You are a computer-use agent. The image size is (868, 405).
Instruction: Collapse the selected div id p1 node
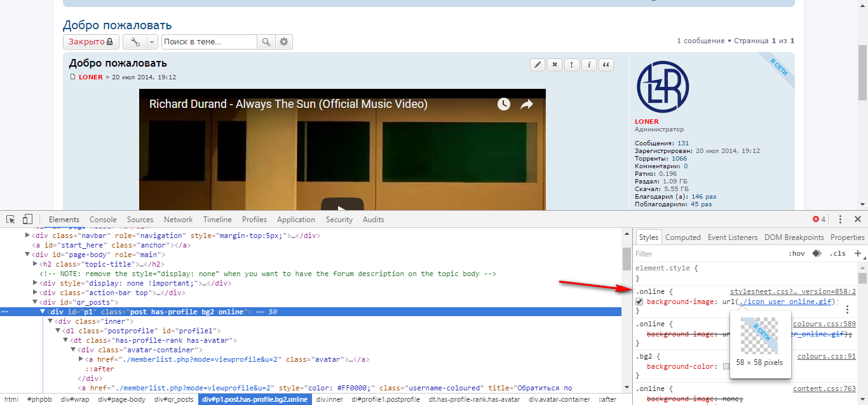(43, 312)
